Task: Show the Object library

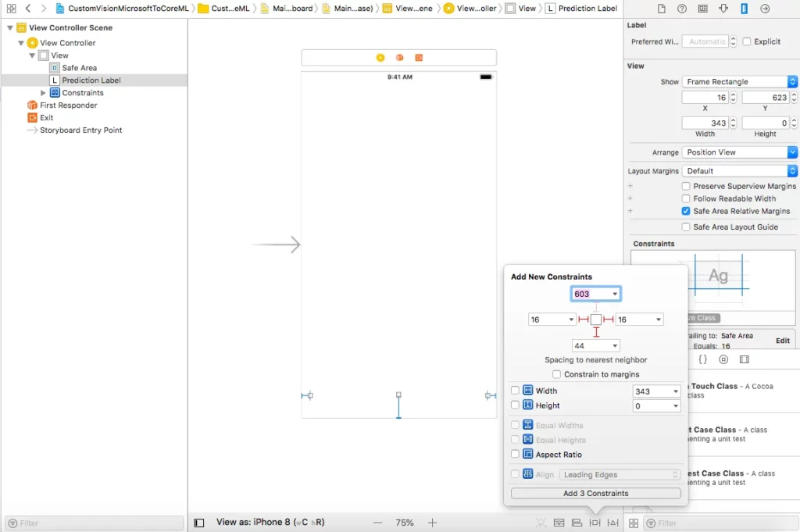Action: [723, 359]
